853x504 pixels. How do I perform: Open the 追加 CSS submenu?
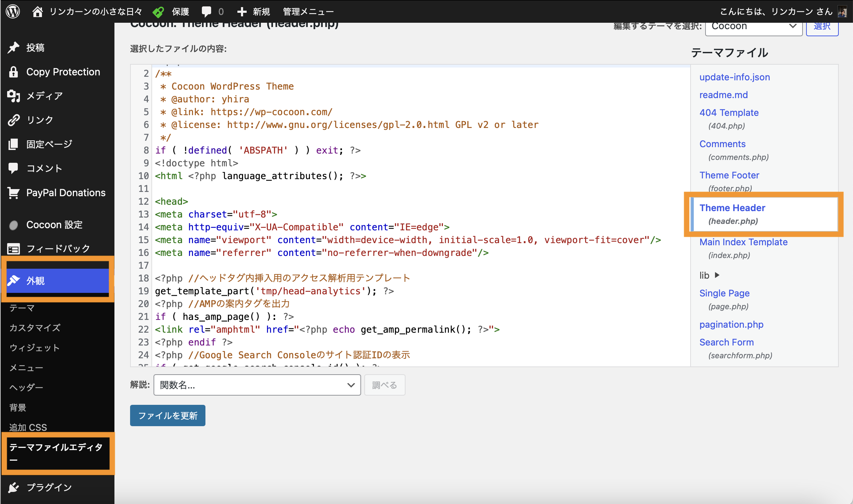(28, 427)
